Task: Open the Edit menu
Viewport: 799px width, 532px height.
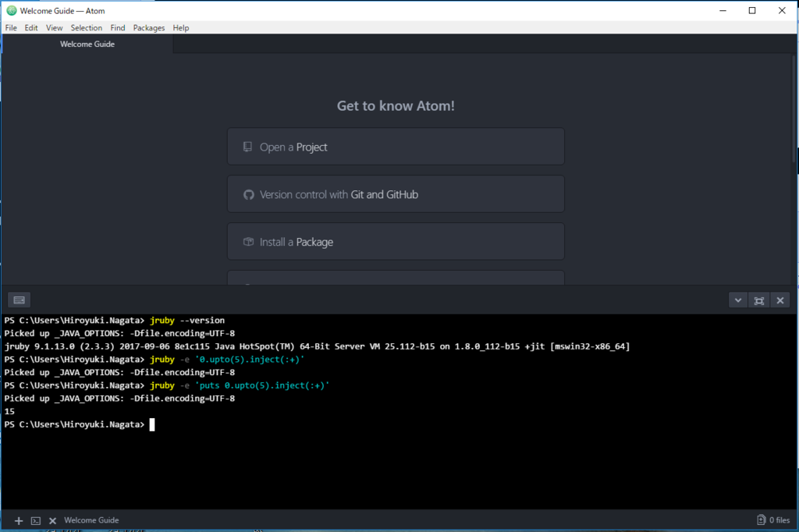Action: coord(31,28)
